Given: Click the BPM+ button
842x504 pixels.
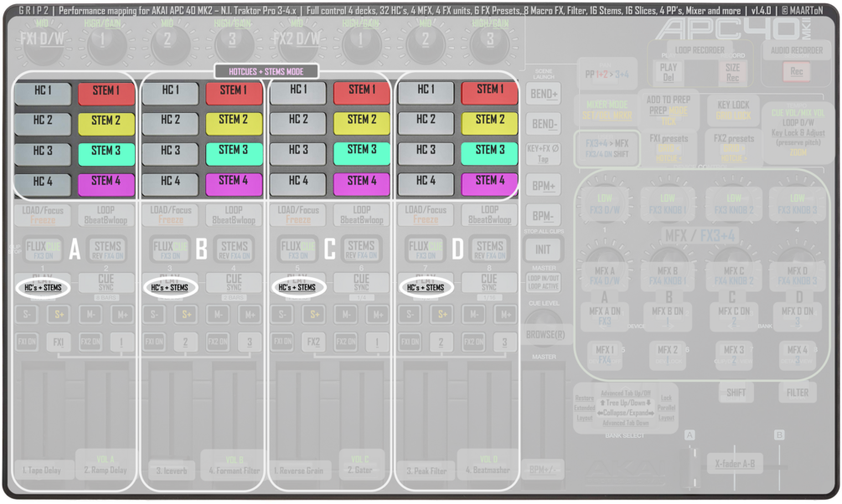Looking at the screenshot, I should click(x=544, y=186).
